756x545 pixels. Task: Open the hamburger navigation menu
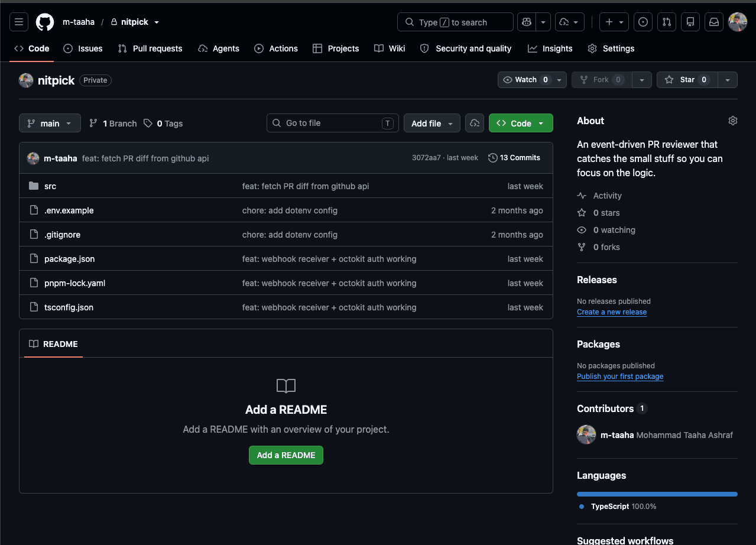[19, 22]
